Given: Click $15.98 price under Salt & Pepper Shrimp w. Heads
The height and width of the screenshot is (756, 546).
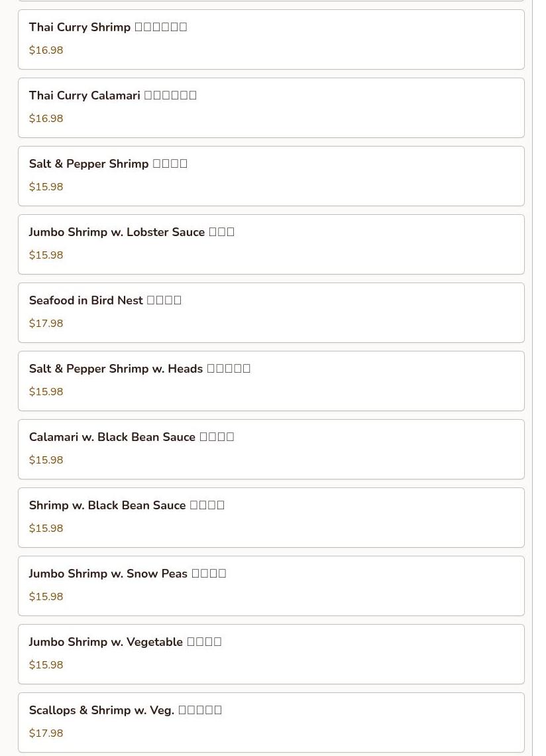Looking at the screenshot, I should (46, 392).
